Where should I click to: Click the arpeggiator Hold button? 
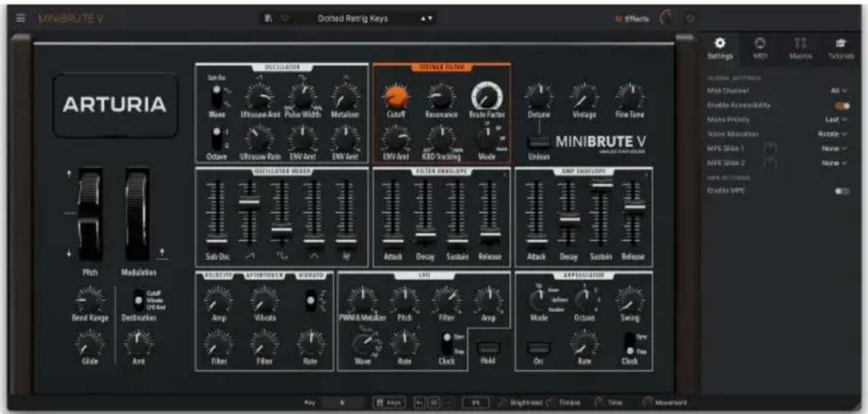488,348
